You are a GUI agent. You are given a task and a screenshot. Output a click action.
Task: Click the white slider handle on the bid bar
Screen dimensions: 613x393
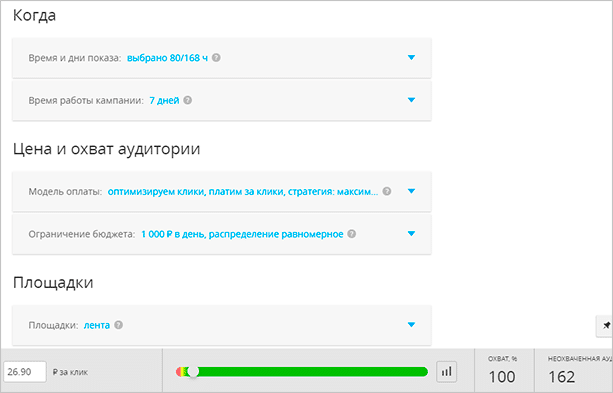tap(193, 371)
